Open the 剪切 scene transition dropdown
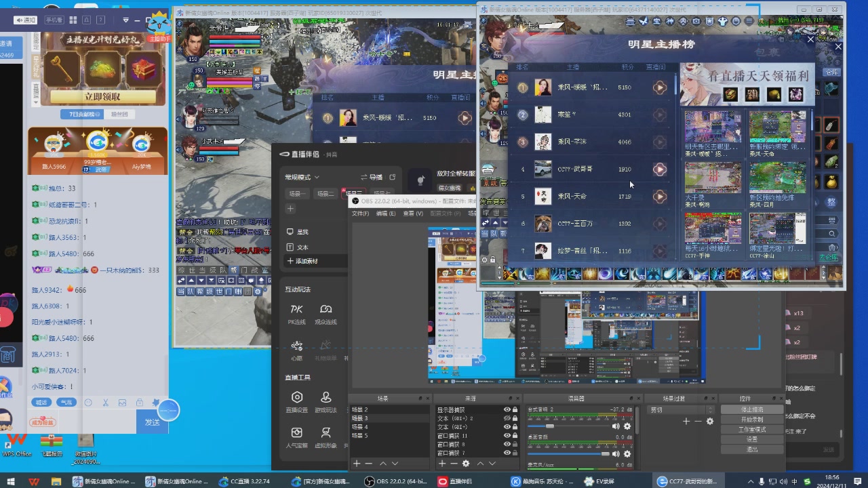The height and width of the screenshot is (488, 868). pyautogui.click(x=682, y=410)
